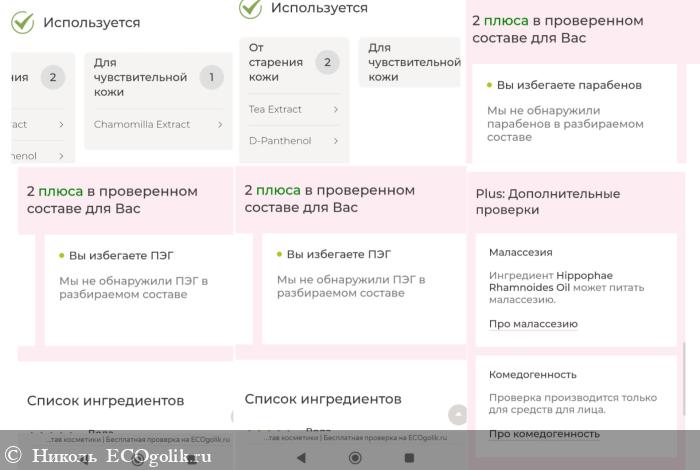This screenshot has height=470, width=700.
Task: Tap the count badge 1 for sensitive skin
Action: tap(211, 77)
